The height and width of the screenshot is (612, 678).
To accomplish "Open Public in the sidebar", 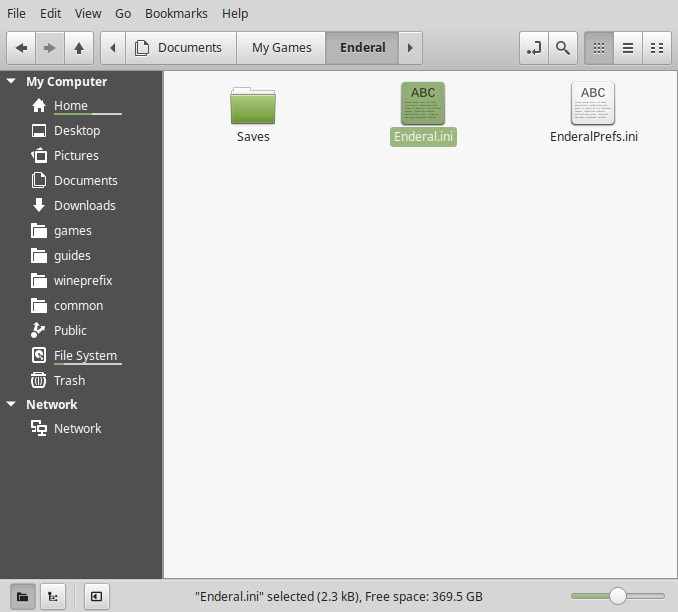I will (x=81, y=330).
